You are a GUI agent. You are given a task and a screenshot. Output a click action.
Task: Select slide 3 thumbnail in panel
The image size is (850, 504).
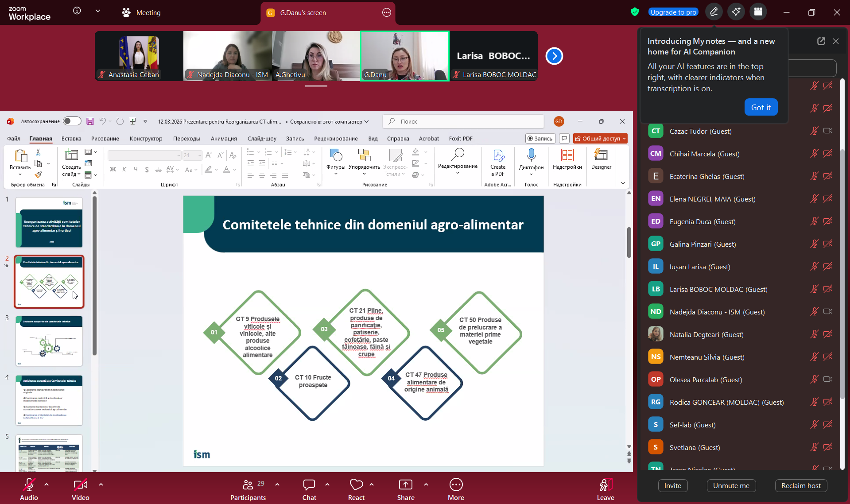pos(49,341)
